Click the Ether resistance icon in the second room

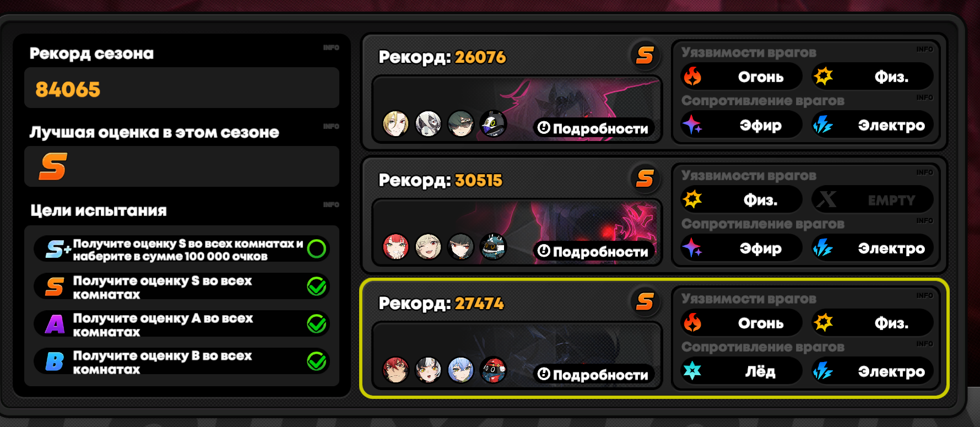(x=692, y=248)
